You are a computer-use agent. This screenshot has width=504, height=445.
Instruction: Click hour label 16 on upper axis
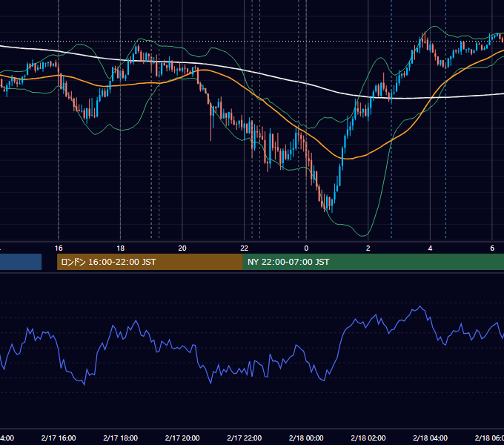pyautogui.click(x=59, y=248)
